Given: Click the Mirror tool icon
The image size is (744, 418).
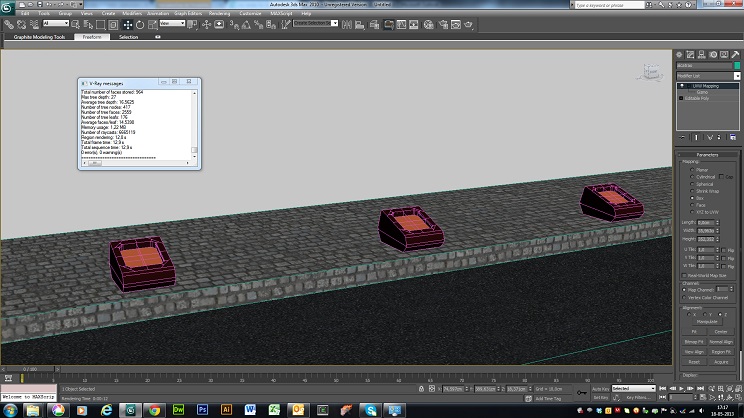Looking at the screenshot, I should pos(347,24).
